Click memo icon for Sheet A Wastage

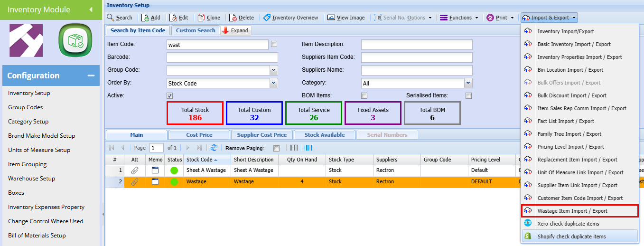point(155,170)
